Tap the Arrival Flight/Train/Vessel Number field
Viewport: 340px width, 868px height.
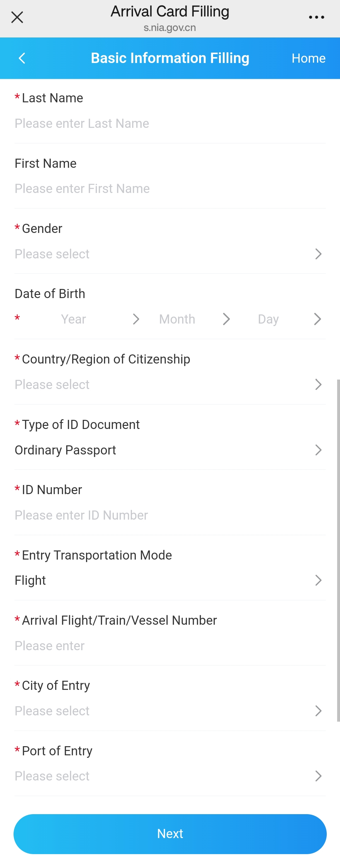(170, 645)
